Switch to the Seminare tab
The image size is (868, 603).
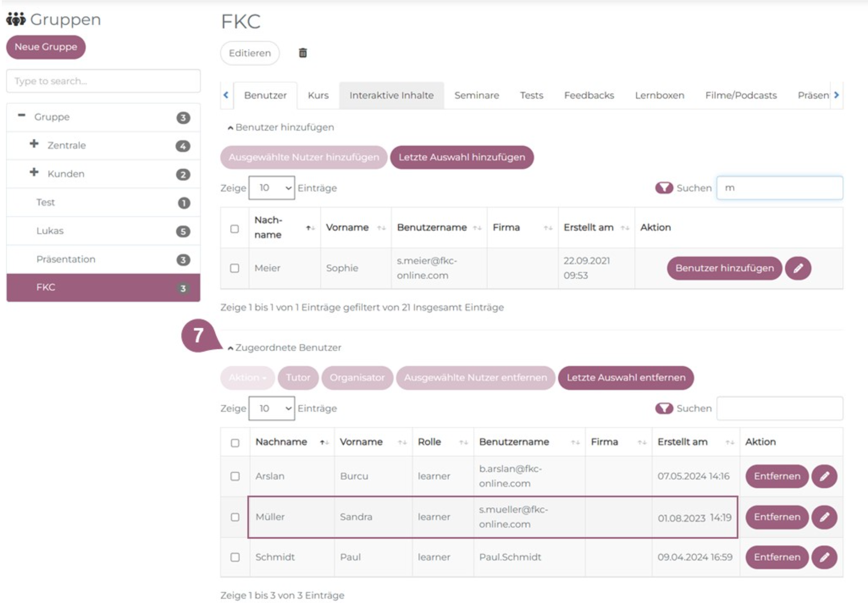click(476, 95)
